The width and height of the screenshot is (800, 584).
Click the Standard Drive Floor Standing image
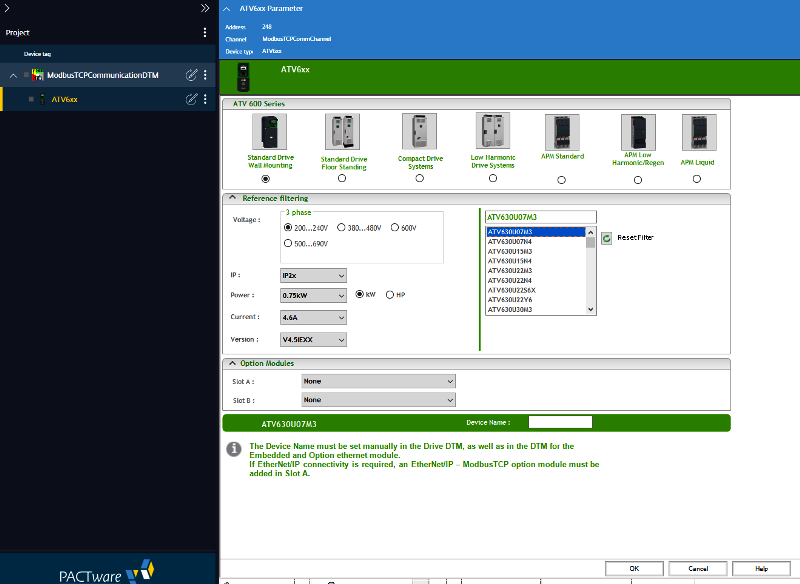[343, 132]
